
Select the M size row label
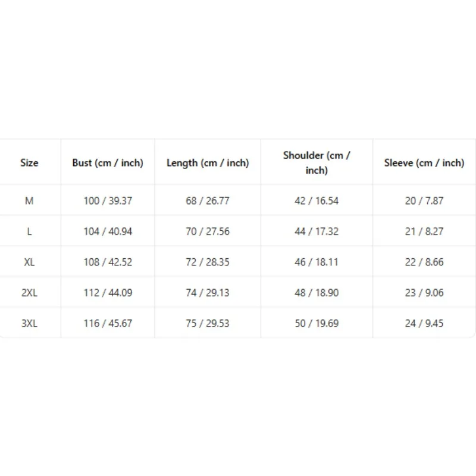click(x=29, y=201)
